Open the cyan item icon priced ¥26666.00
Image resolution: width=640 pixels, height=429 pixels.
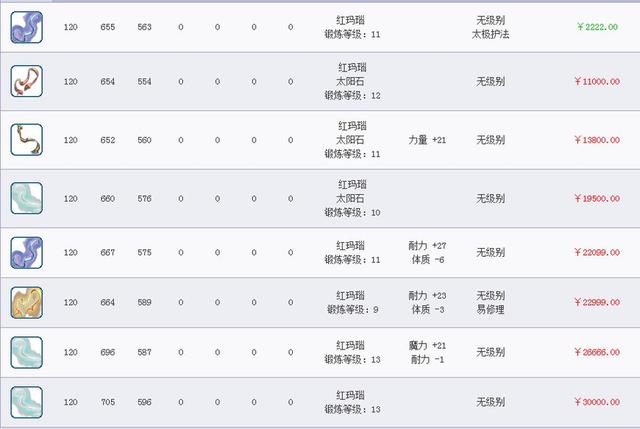(26, 353)
